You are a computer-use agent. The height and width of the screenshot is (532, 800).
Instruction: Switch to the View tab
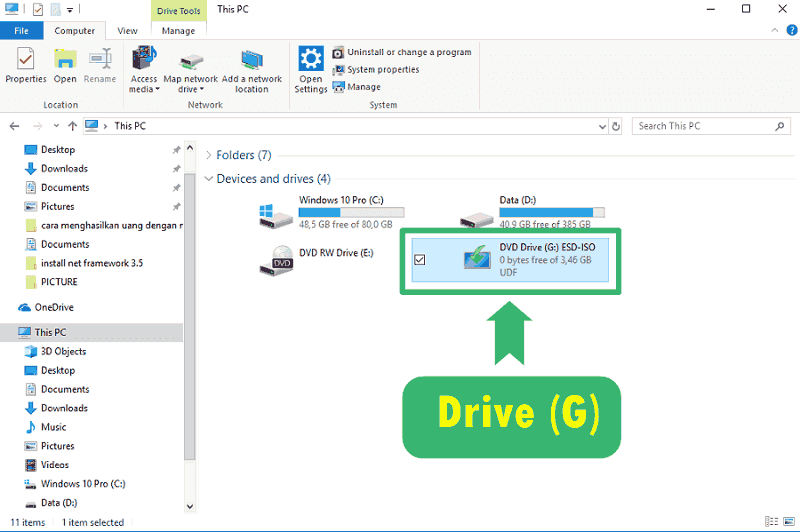[127, 31]
